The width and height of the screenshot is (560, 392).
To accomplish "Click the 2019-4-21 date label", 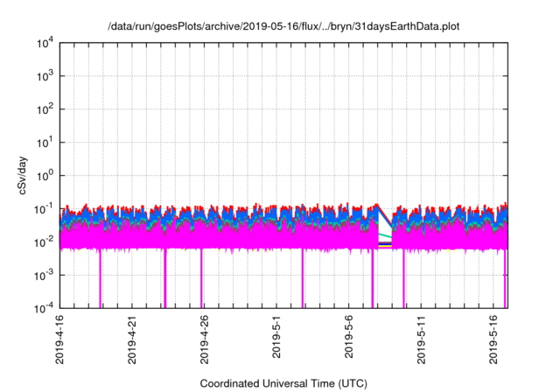I will tap(132, 339).
